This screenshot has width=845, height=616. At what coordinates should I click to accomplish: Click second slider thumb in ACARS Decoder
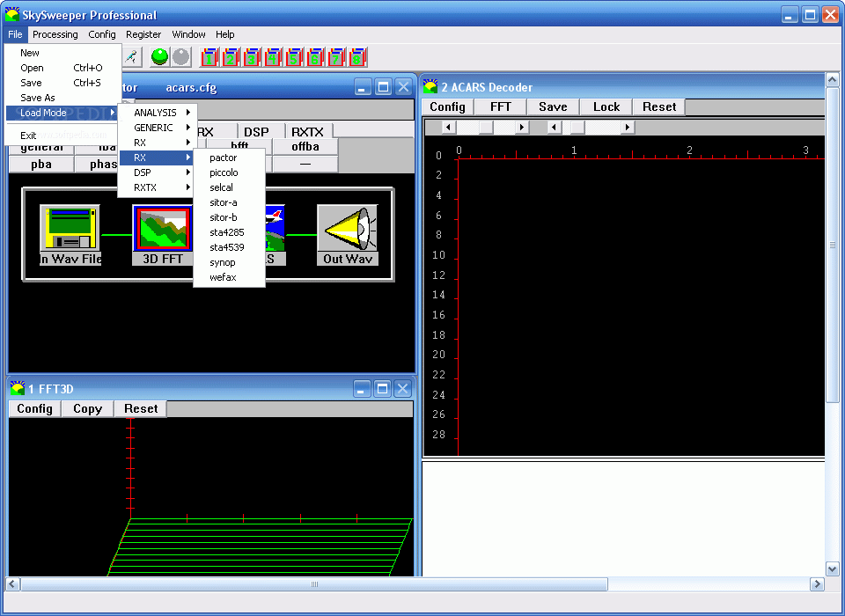coord(577,128)
